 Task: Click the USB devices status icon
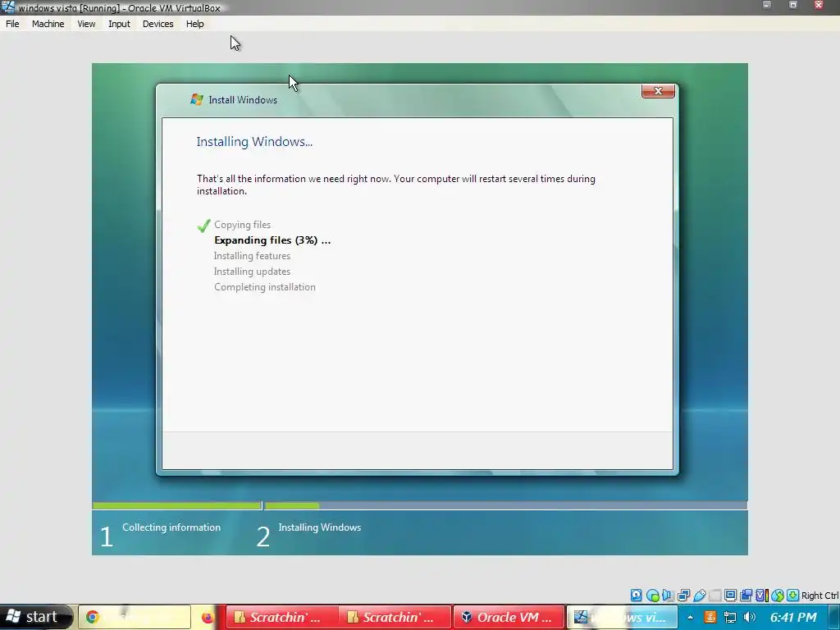[x=699, y=596]
